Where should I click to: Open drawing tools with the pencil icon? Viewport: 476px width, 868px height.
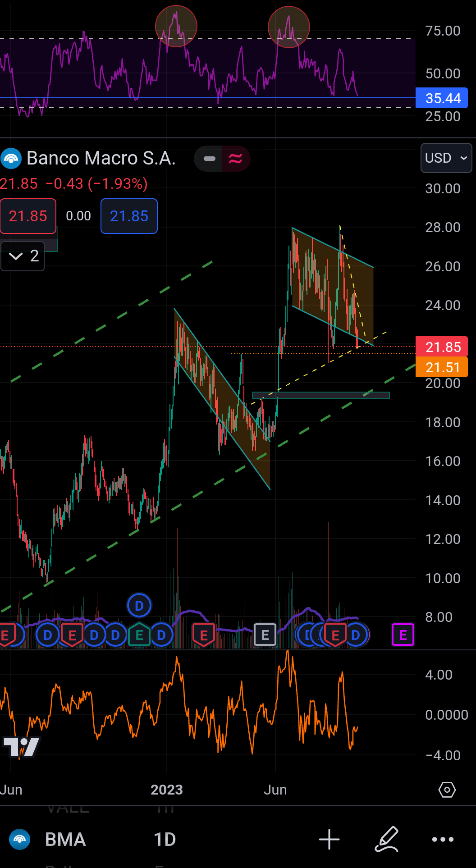point(387,839)
